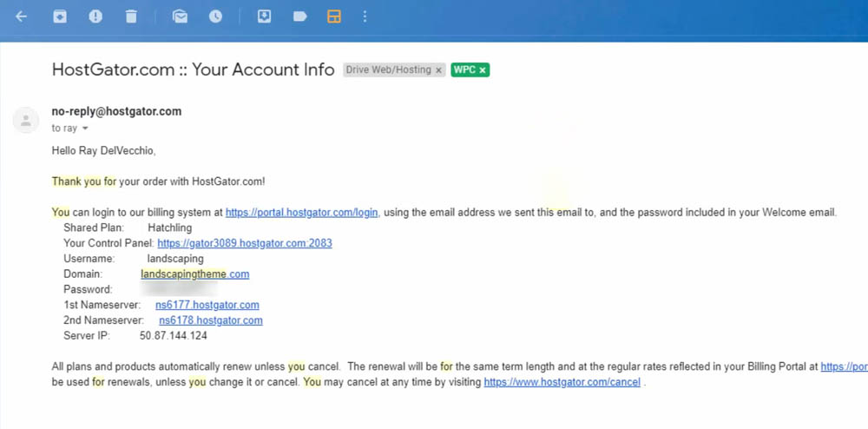Open the labels tag icon
Image resolution: width=868 pixels, height=429 pixels.
click(299, 16)
